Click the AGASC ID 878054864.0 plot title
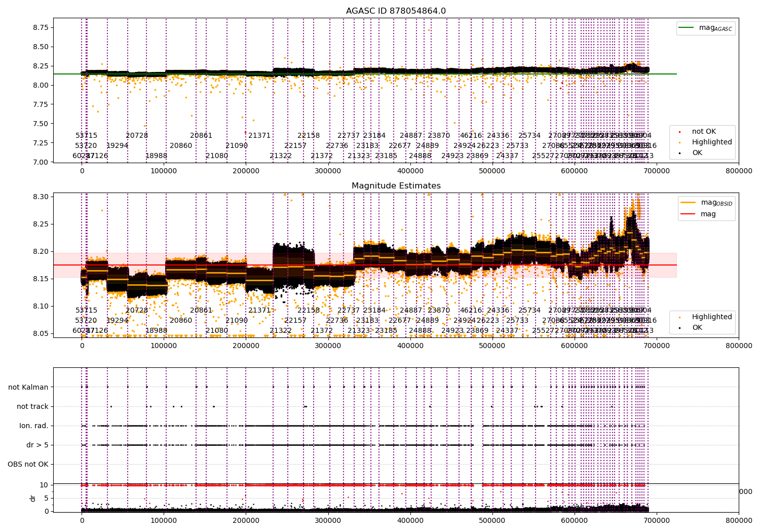 pos(396,11)
